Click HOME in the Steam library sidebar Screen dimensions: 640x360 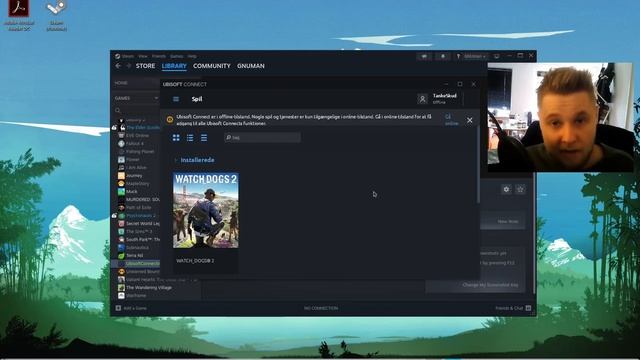pos(121,83)
